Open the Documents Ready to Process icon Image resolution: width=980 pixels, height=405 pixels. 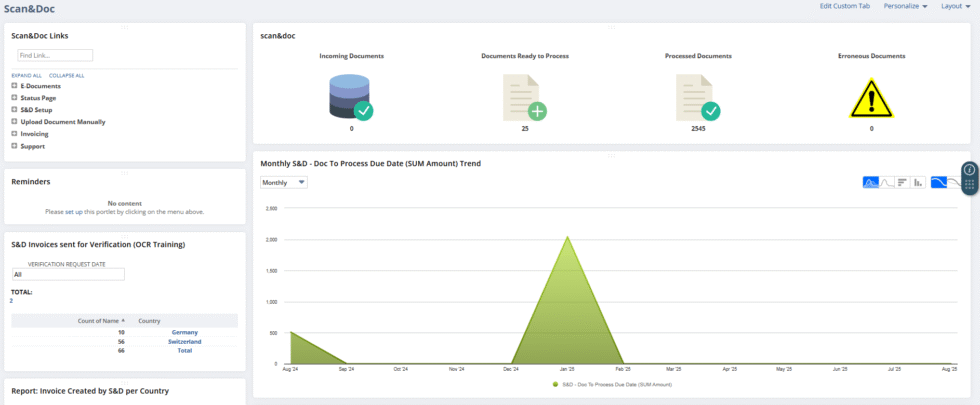pos(524,98)
